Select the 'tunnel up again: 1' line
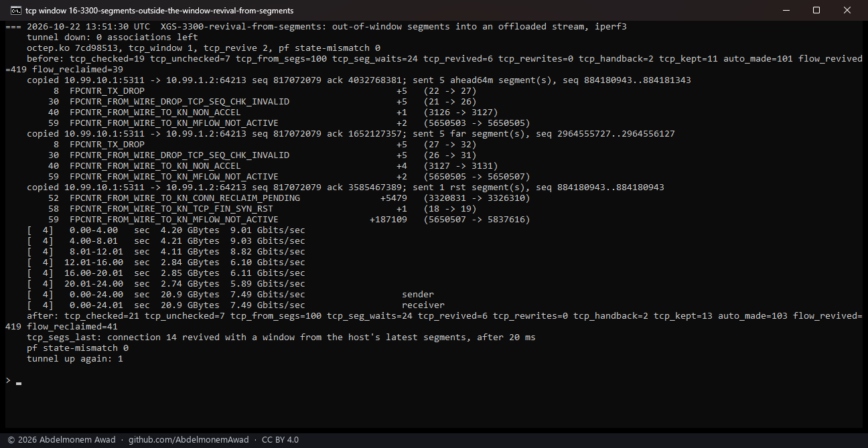This screenshot has width=868, height=448. click(75, 359)
